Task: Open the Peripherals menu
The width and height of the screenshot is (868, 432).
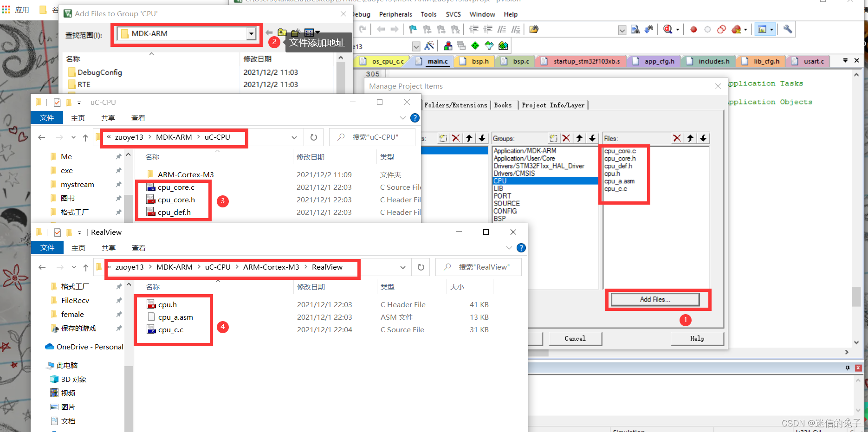Action: point(395,14)
